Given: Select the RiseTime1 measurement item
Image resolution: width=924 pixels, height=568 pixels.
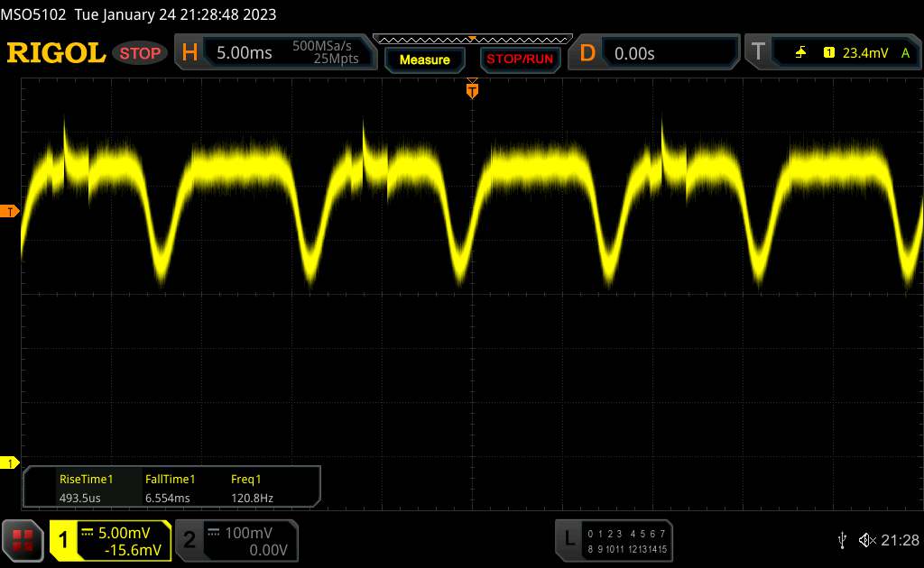Looking at the screenshot, I should click(87, 488).
